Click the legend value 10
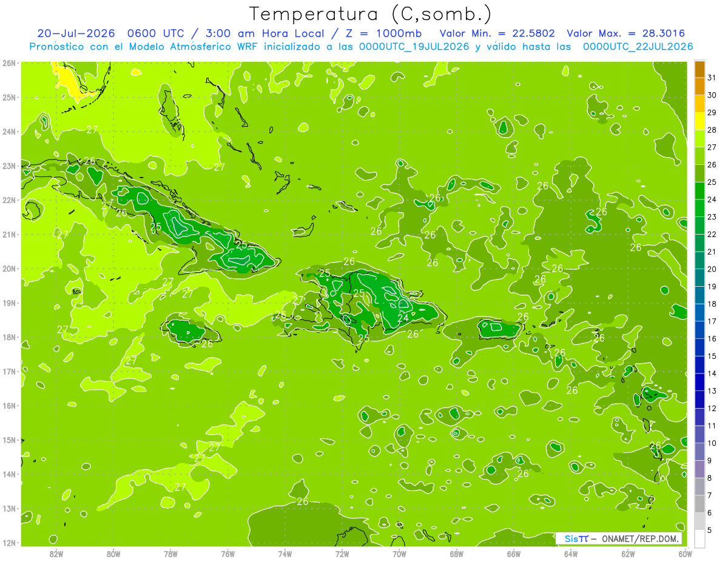 coord(712,443)
